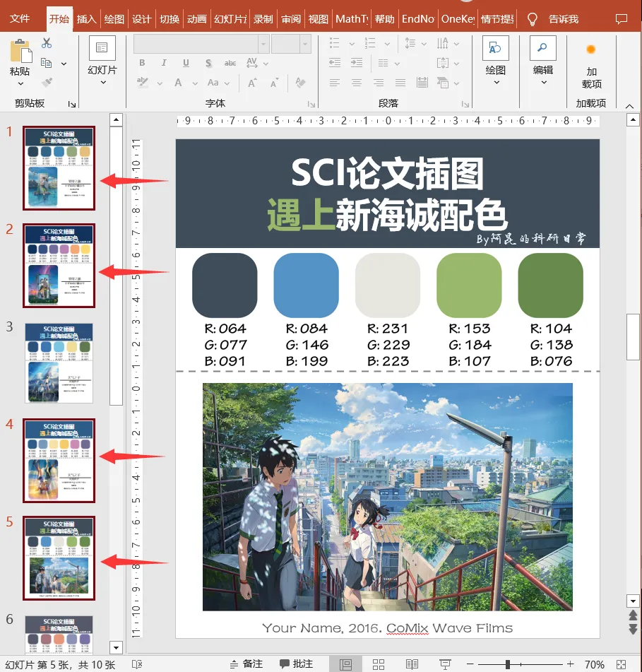This screenshot has height=672, width=642.
Task: Open font color dropdown arrow
Action: click(x=194, y=83)
